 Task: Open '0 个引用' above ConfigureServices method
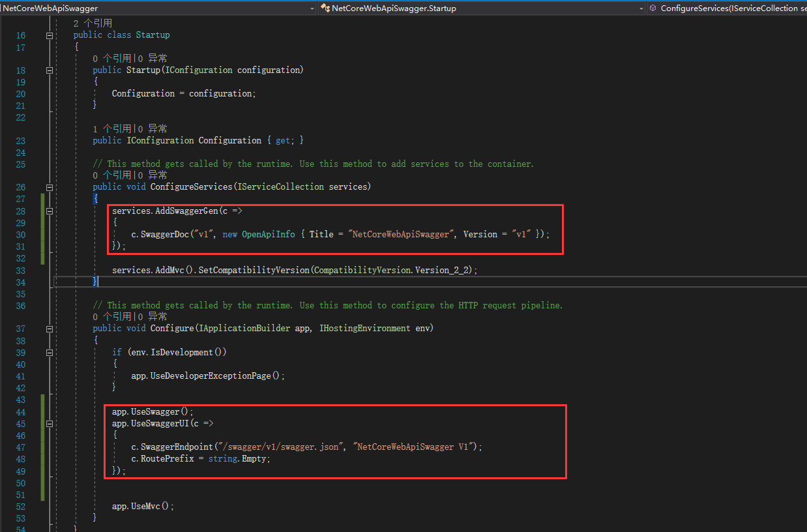[112, 175]
